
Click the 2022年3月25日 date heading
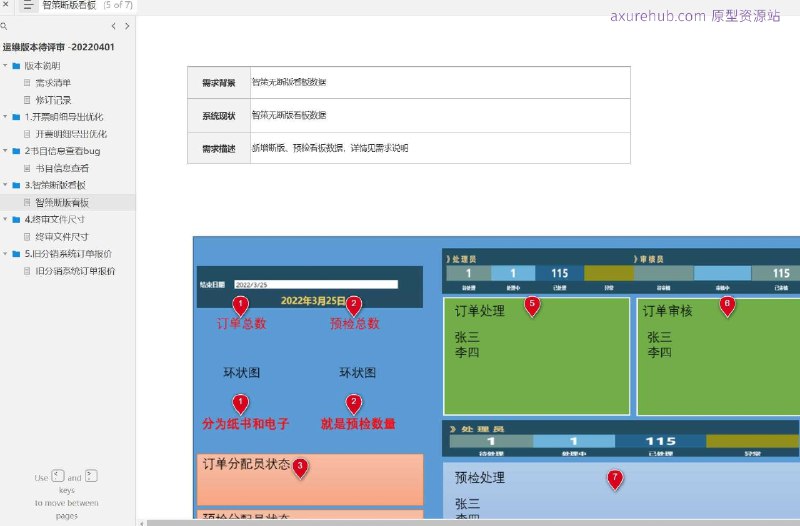(x=313, y=300)
